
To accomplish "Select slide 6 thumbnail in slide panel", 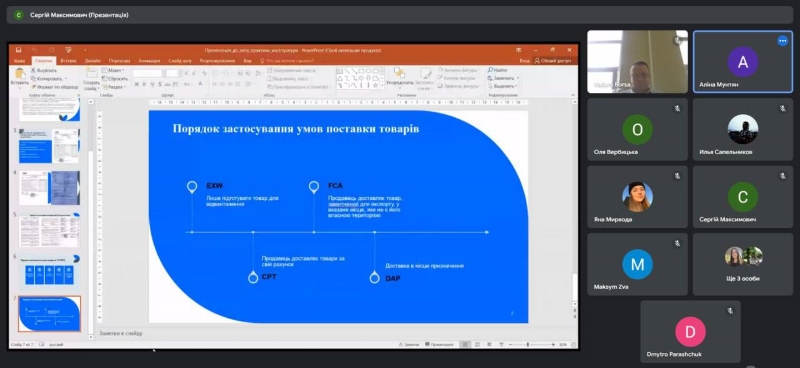I will point(49,271).
